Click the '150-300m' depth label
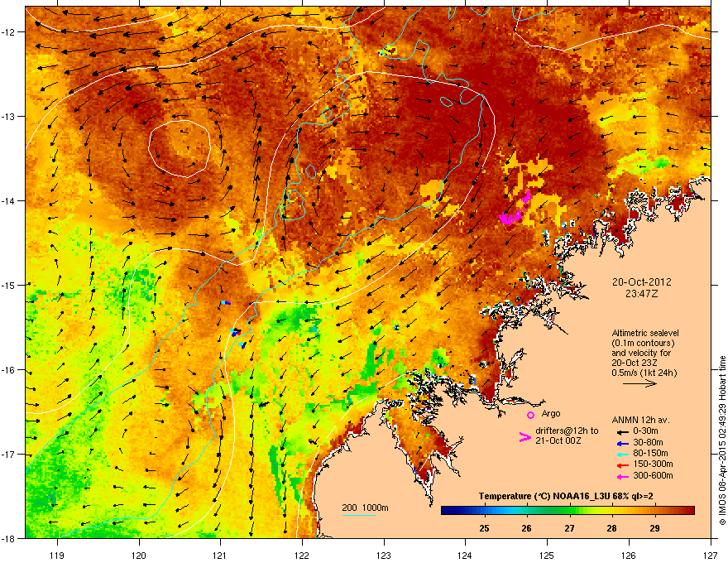The height and width of the screenshot is (563, 728). pyautogui.click(x=653, y=464)
